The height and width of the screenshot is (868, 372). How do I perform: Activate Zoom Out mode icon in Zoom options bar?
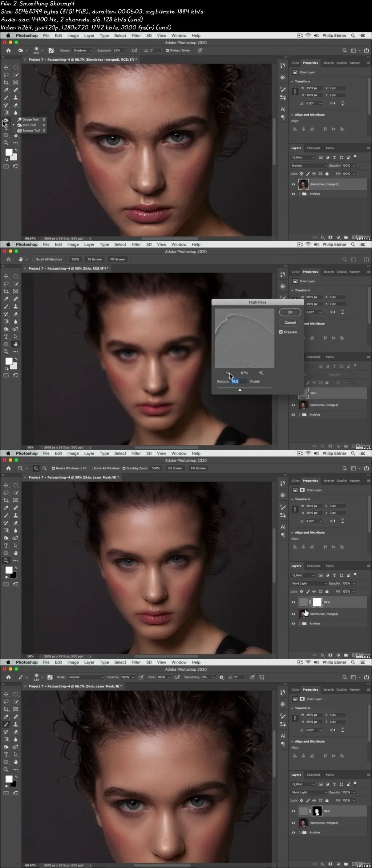tap(44, 468)
